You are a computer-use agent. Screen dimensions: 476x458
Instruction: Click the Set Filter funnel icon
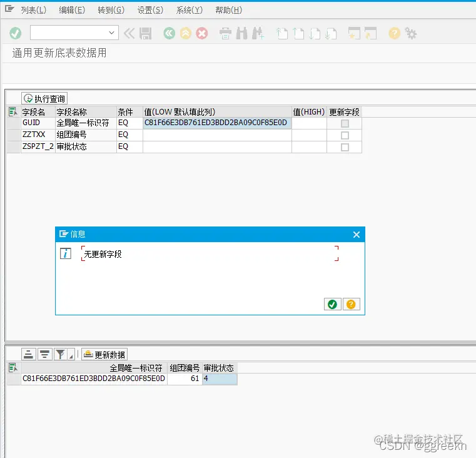[x=61, y=354]
